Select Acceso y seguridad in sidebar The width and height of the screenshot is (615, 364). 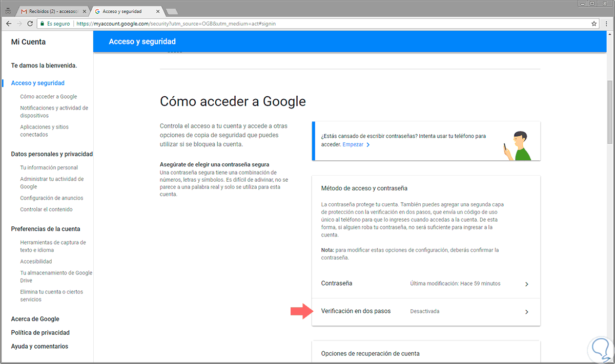tap(38, 83)
